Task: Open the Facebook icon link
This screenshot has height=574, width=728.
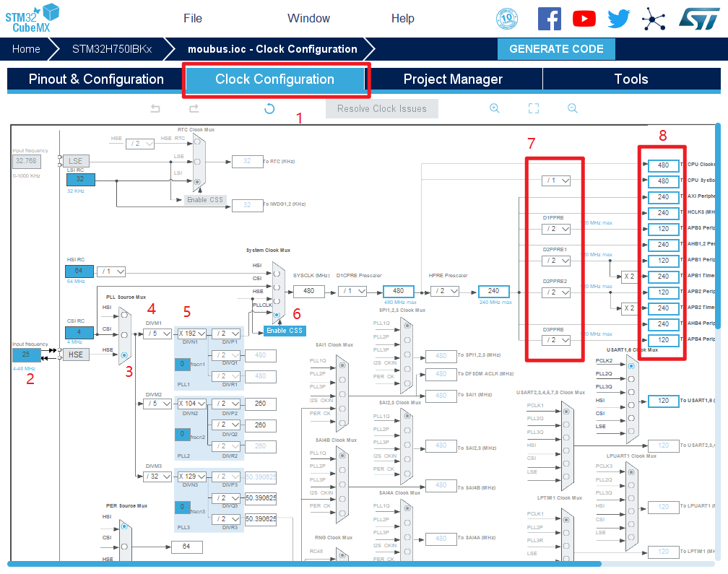Action: [x=549, y=19]
